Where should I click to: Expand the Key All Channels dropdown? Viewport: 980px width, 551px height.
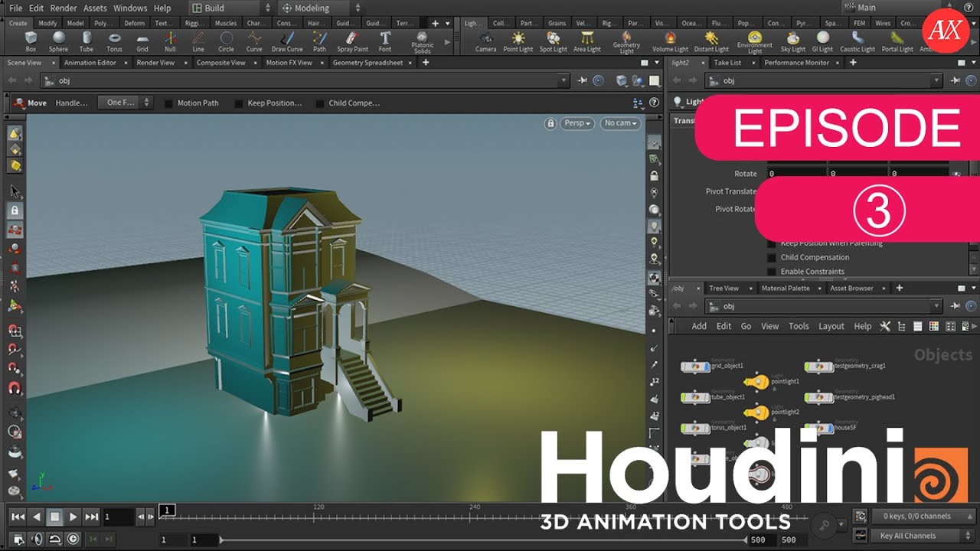(922, 536)
